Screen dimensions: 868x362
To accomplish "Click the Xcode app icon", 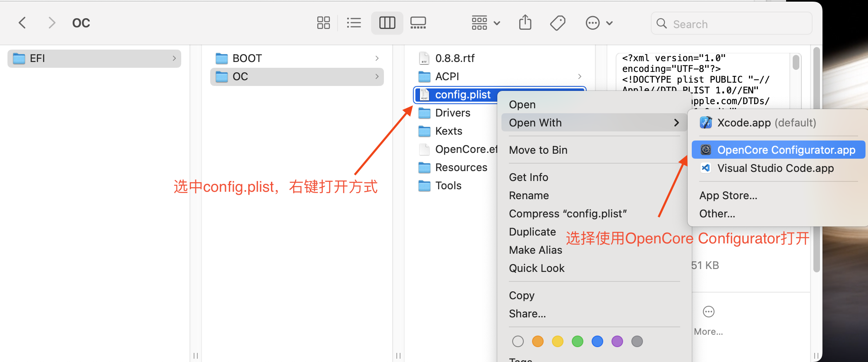I will point(706,123).
